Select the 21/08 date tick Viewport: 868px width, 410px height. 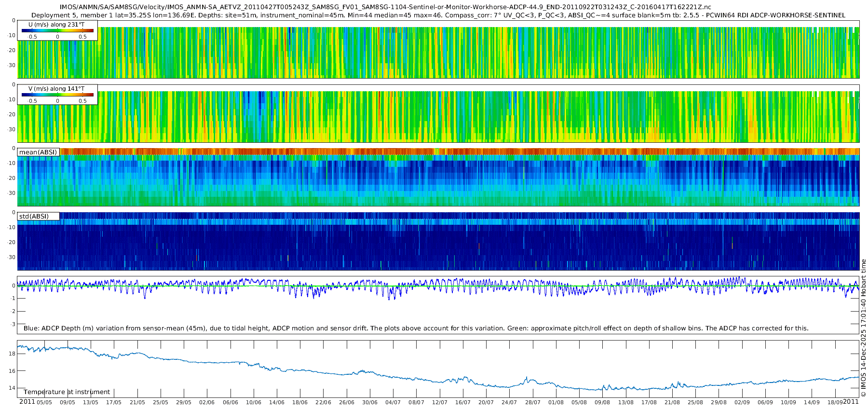672,402
